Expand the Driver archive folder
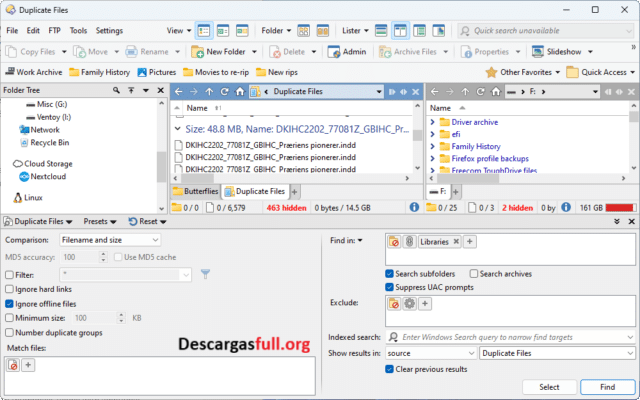The height and width of the screenshot is (400, 640). [x=432, y=122]
